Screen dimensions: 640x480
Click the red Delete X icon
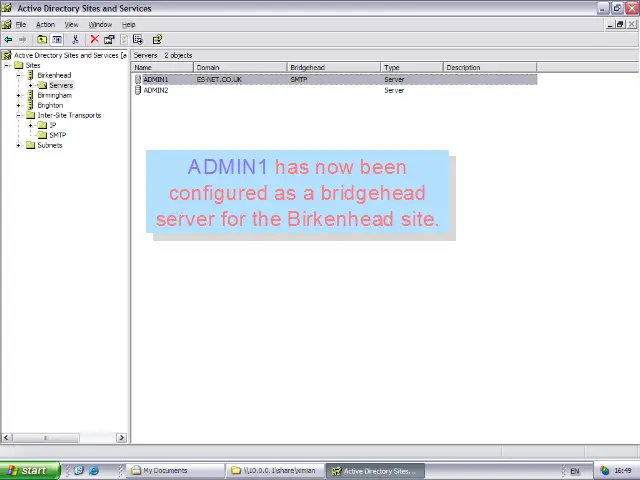click(x=94, y=39)
